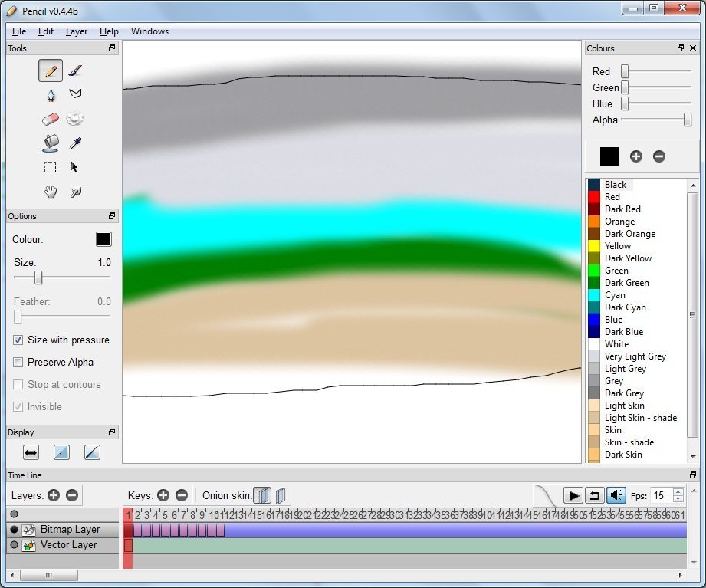Increase Fps value with up arrow

(x=678, y=491)
